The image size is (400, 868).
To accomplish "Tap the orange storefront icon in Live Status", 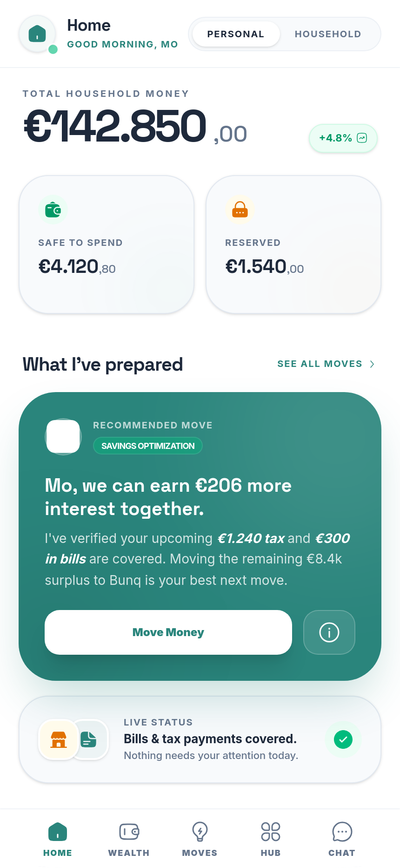I will [x=59, y=739].
